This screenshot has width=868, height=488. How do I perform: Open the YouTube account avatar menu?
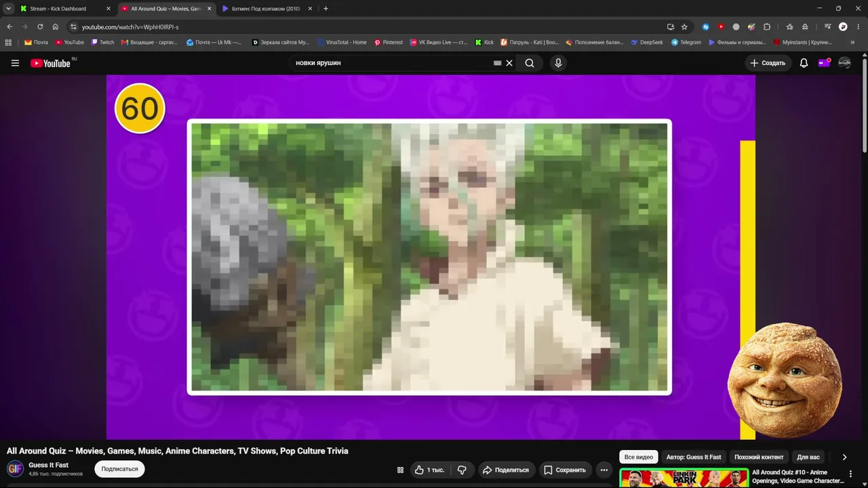coord(844,63)
